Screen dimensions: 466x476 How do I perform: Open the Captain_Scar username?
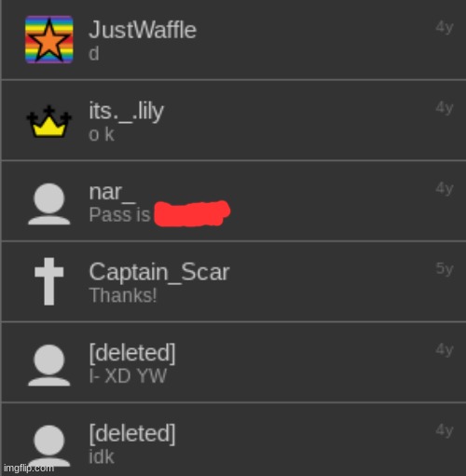tap(159, 272)
